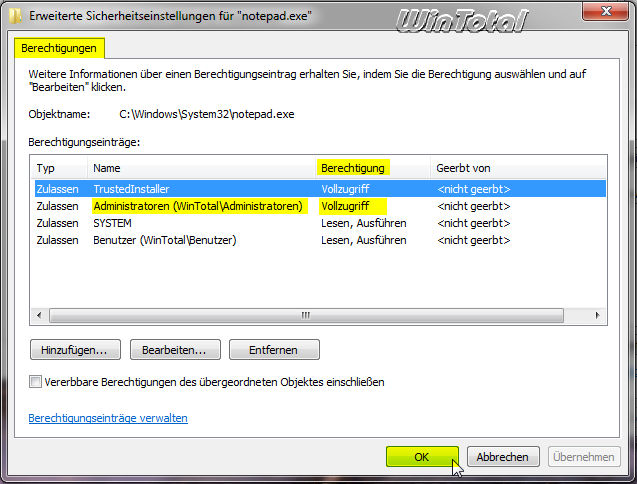Click Entfernen to remove entry

(274, 350)
